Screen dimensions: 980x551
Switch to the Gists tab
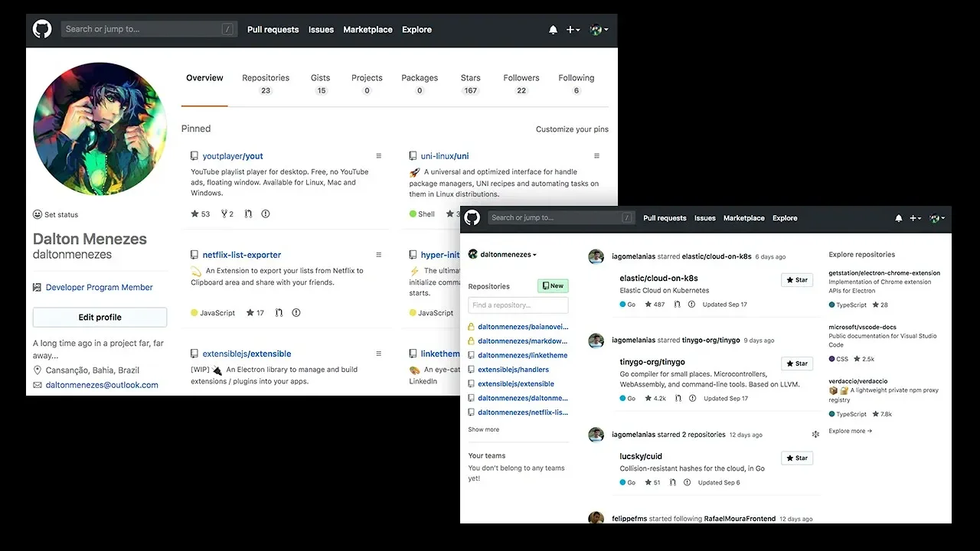point(321,84)
